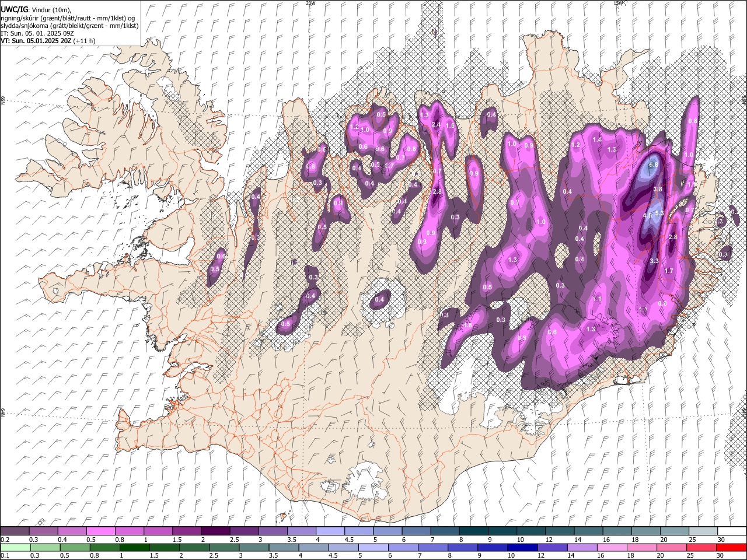Screen dimensions: 747x560
Task: Pick the dark green rain swatch from 1 to 1.5
Action: (x=135, y=547)
